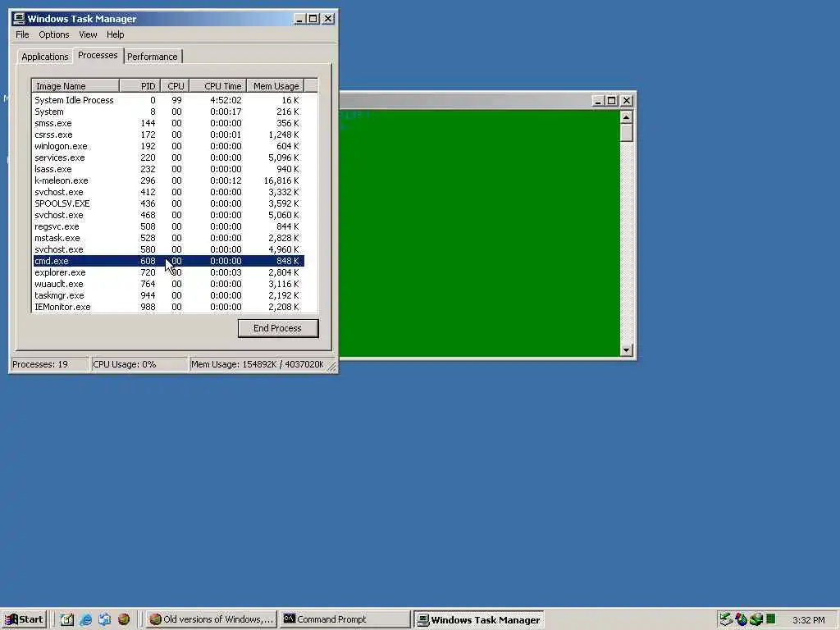Click the scrollbar thumb in green window

coord(626,133)
